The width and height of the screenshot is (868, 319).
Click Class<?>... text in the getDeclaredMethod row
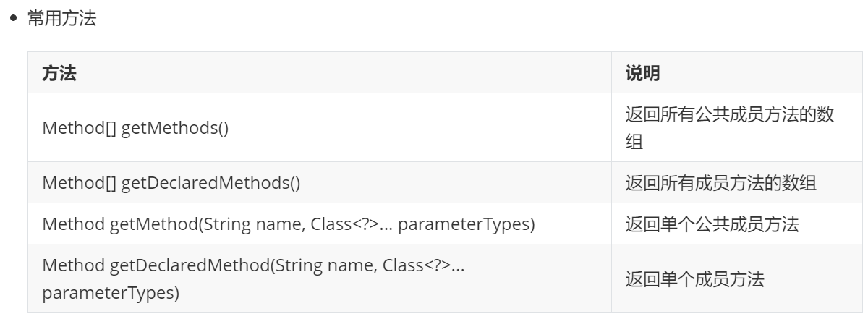click(x=425, y=265)
